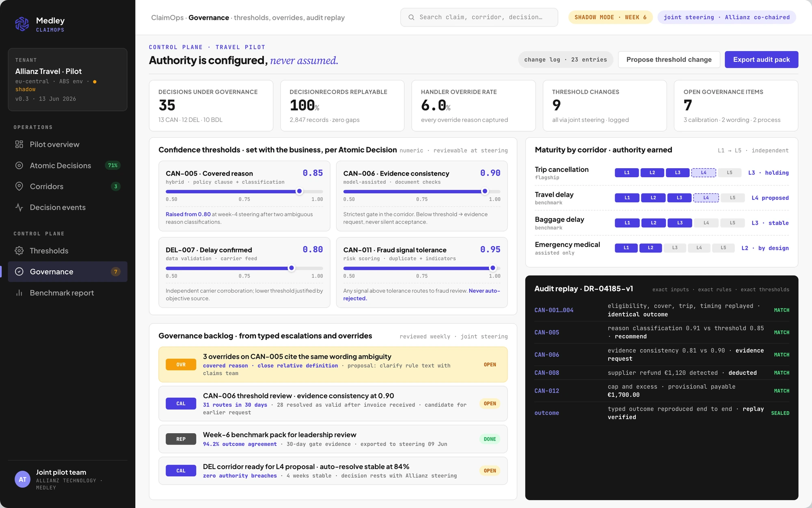Open change log with 23 entries
The width and height of the screenshot is (812, 508).
566,60
